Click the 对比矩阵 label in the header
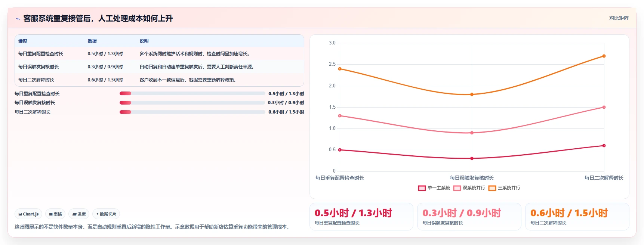The image size is (644, 245). click(x=619, y=18)
